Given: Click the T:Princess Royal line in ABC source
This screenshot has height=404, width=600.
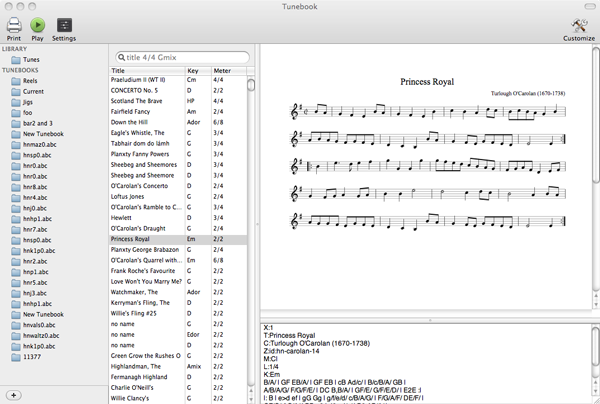Looking at the screenshot, I should [289, 336].
